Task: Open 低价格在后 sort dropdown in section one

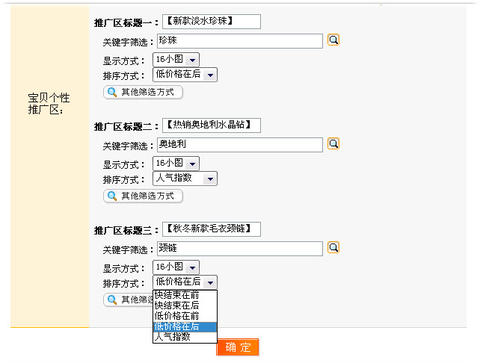Action: pos(185,74)
